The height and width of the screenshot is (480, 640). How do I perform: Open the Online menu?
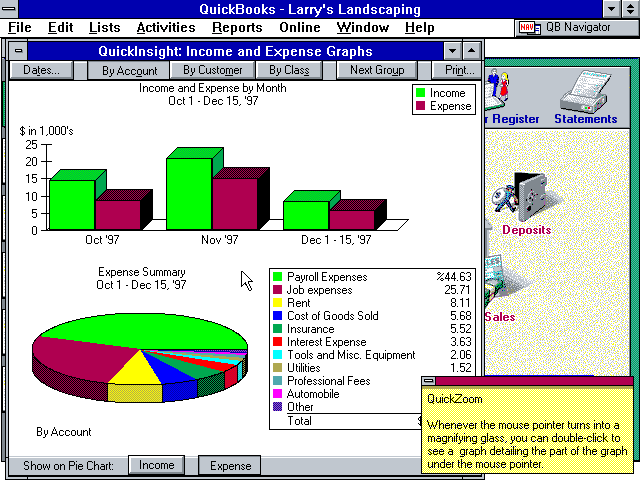(x=300, y=28)
